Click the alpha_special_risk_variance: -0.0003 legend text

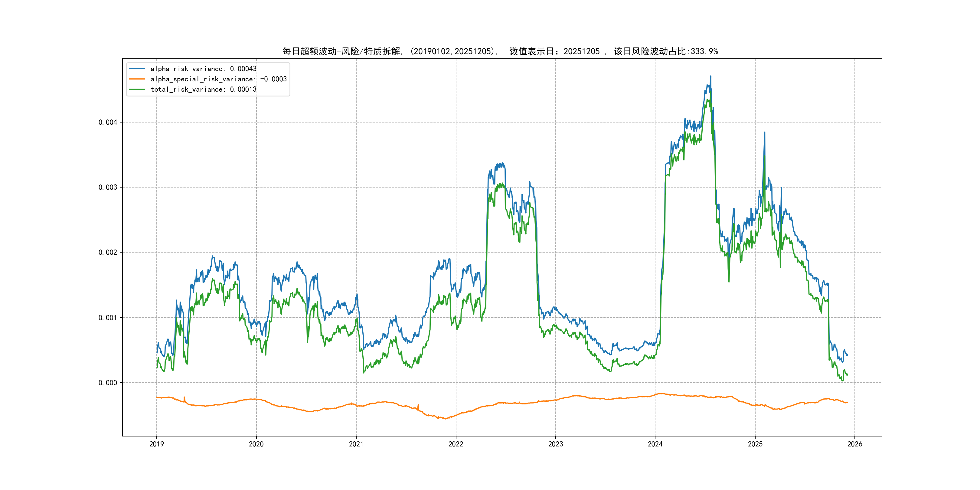tap(218, 79)
